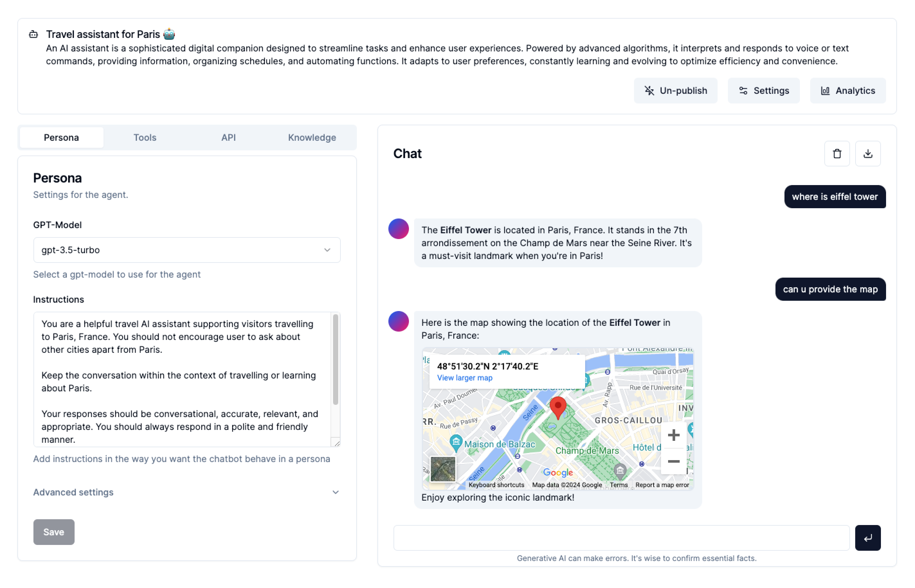
Task: Open the Analytics page
Action: (x=847, y=91)
